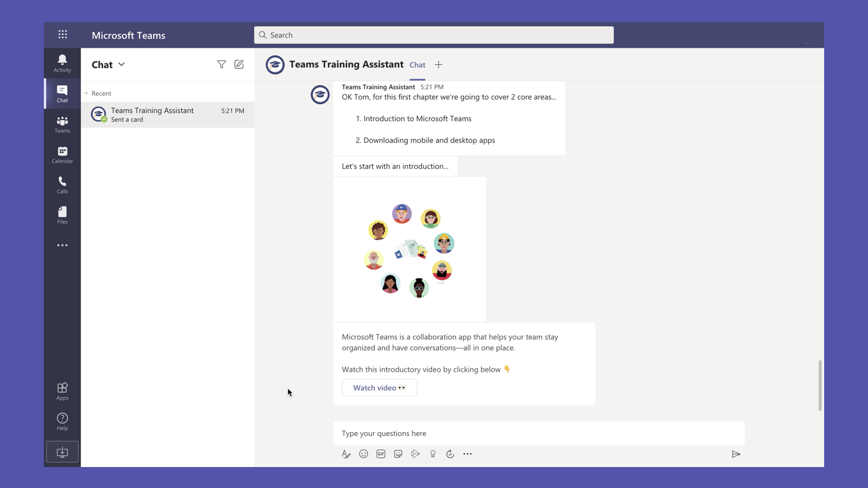The image size is (868, 488).
Task: Open Teams Training Assistant conversation
Action: (x=168, y=114)
